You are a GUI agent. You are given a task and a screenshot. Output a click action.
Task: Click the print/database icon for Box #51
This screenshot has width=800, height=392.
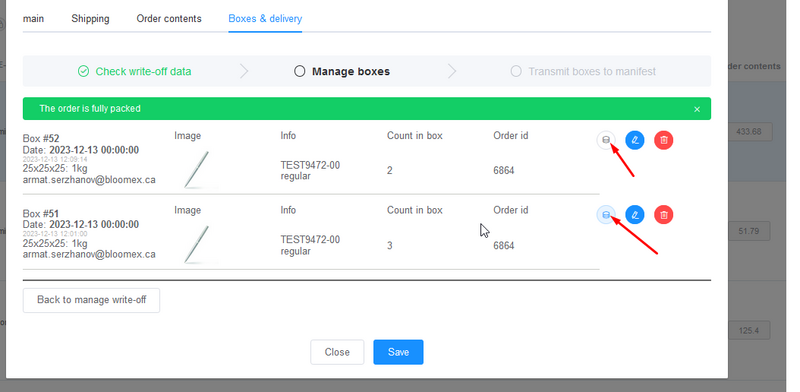(x=606, y=214)
